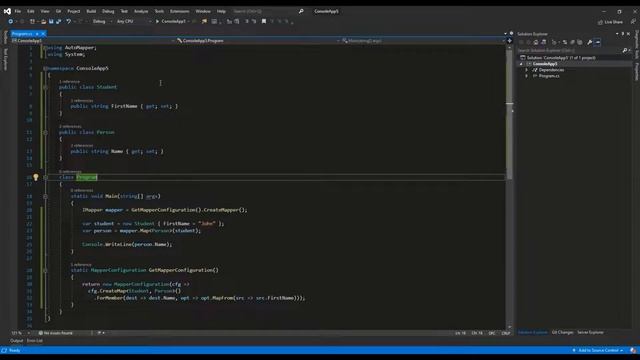Open the Error List tab

point(35,340)
